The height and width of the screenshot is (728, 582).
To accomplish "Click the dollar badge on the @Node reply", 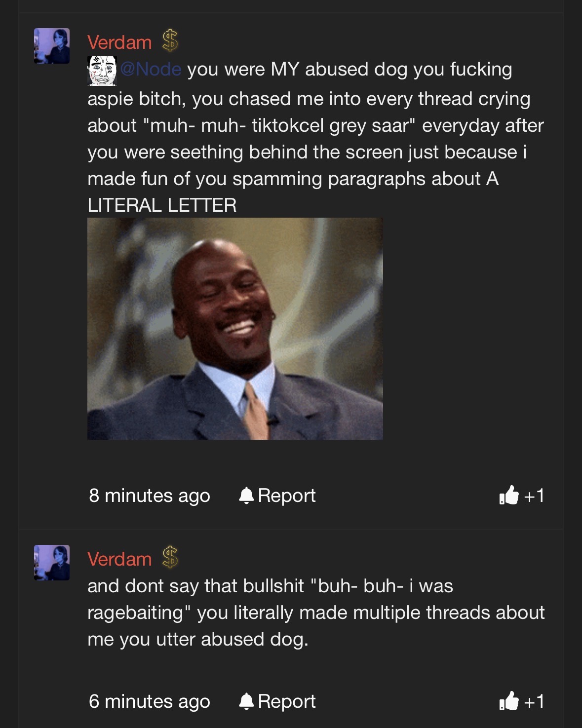I will coord(170,40).
